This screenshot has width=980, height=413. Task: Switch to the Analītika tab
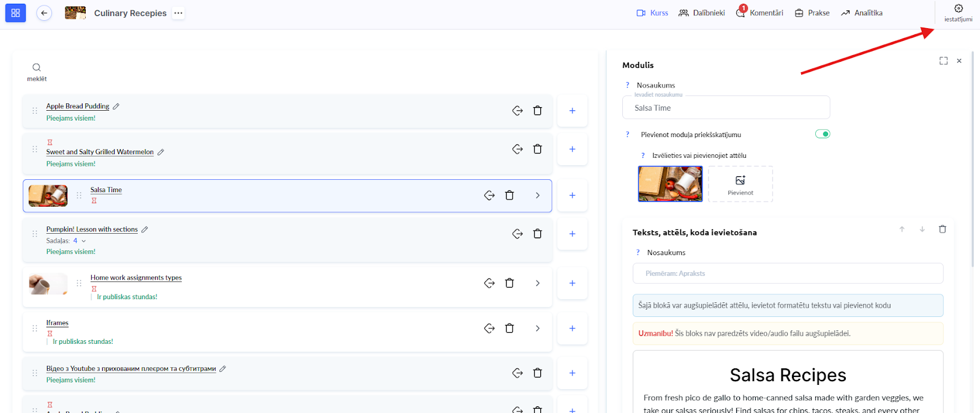coord(862,13)
